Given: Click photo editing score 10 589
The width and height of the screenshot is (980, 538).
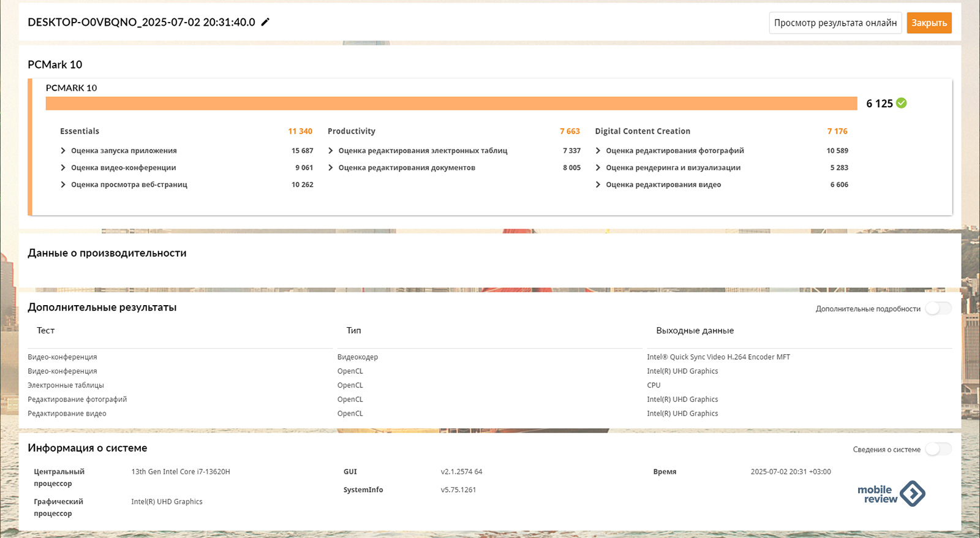Looking at the screenshot, I should [x=837, y=151].
